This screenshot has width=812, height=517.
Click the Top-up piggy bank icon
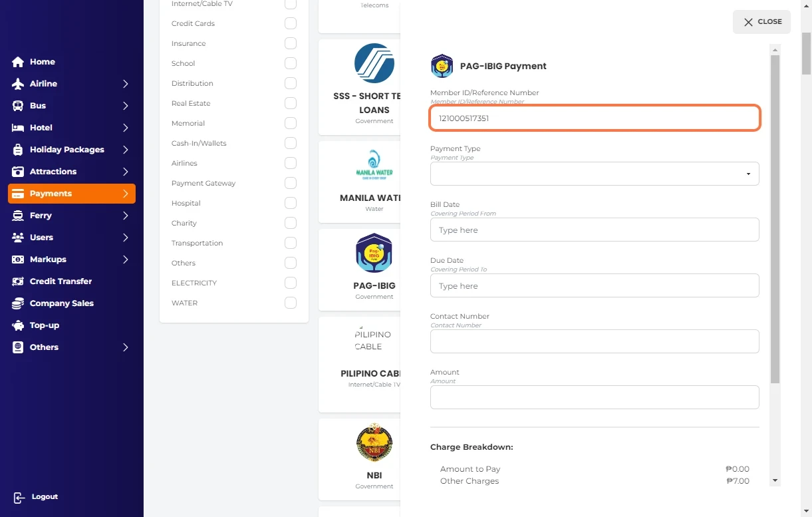pyautogui.click(x=18, y=325)
